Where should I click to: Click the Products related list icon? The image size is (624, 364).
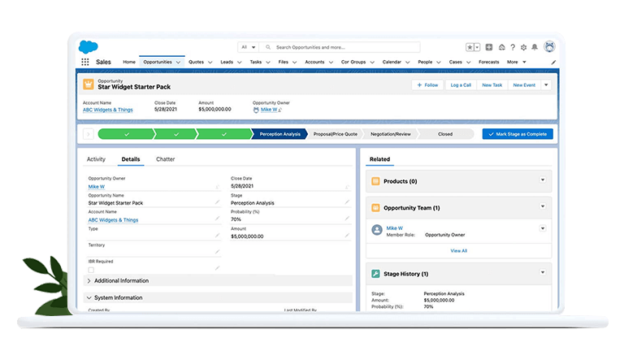375,181
